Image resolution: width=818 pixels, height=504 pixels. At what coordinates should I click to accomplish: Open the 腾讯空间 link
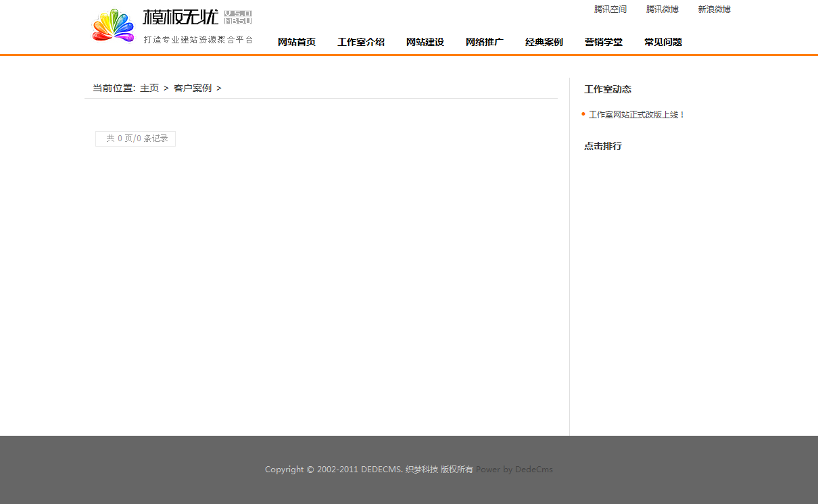(x=610, y=9)
